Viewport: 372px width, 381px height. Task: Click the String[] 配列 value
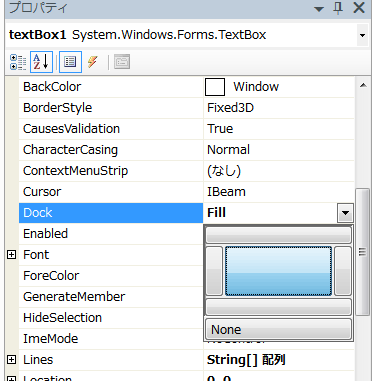pyautogui.click(x=246, y=360)
